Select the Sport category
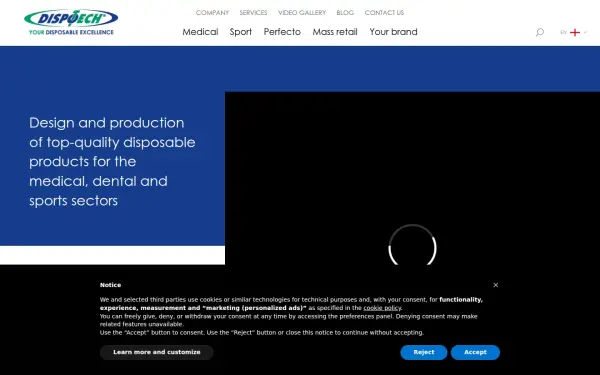The width and height of the screenshot is (600, 375). pos(241,32)
